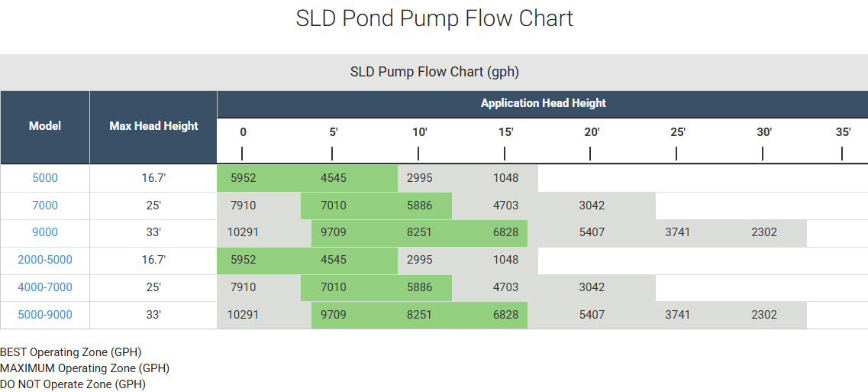The height and width of the screenshot is (392, 868).
Task: Visit the 5000-9000 model link
Action: 45,315
